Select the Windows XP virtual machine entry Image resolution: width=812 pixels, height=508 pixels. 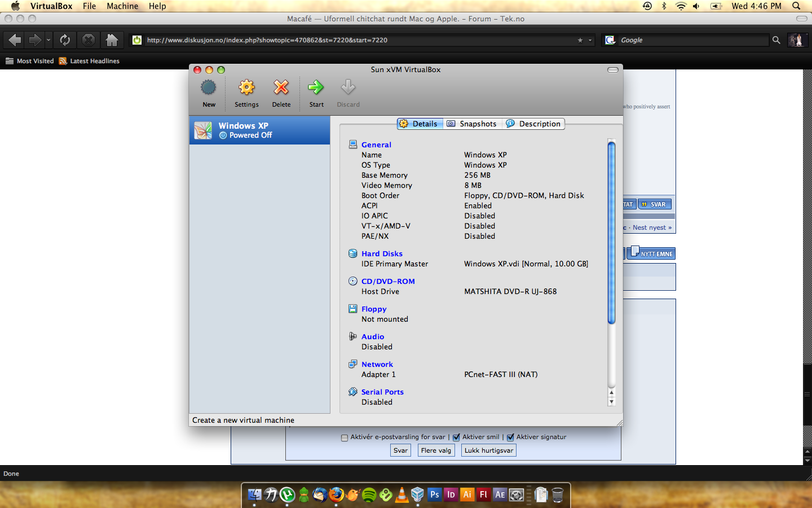259,130
